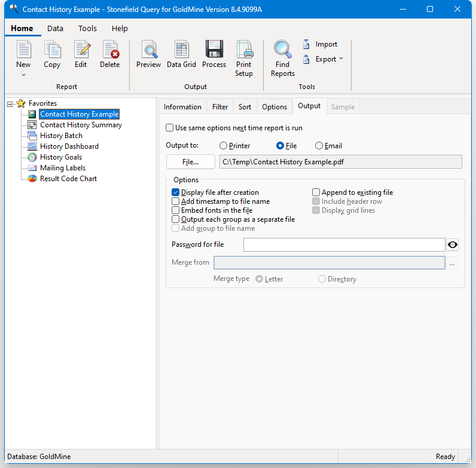The height and width of the screenshot is (468, 476).
Task: Enable Use same options next time
Action: pyautogui.click(x=169, y=128)
